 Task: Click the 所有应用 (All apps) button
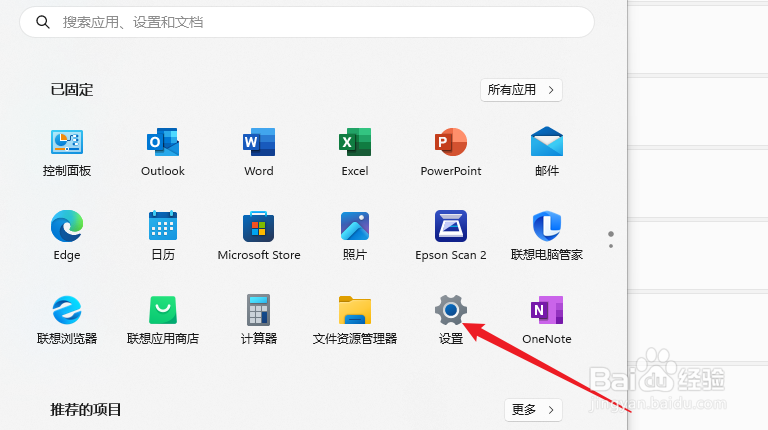point(521,90)
